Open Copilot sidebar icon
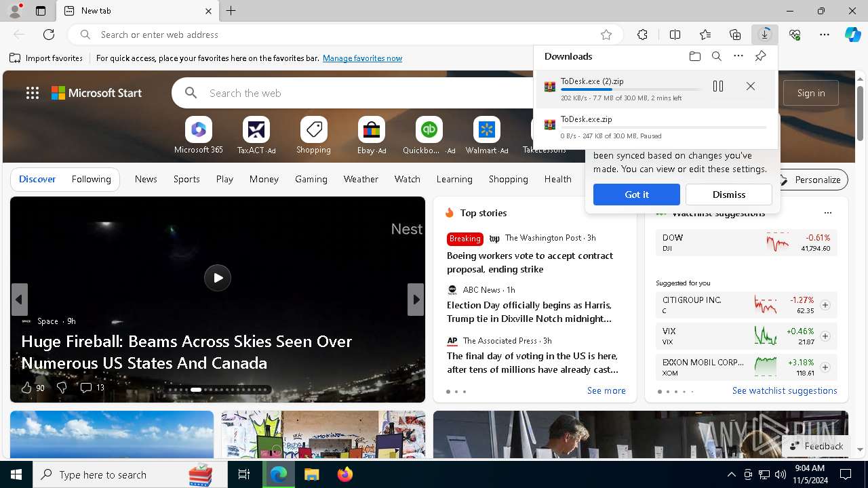This screenshot has height=488, width=868. point(852,35)
